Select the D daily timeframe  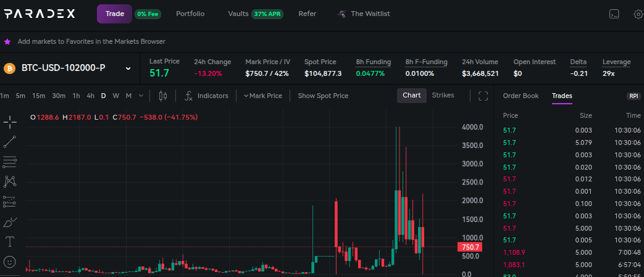click(104, 96)
